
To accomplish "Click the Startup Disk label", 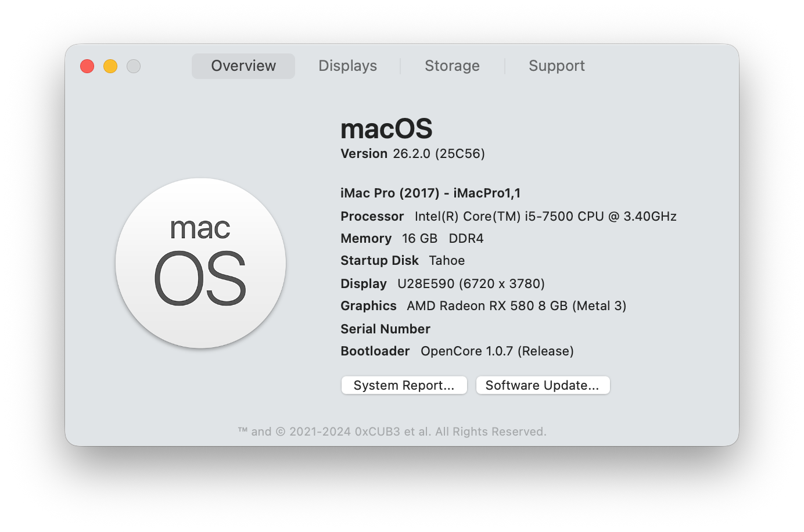I will (379, 260).
